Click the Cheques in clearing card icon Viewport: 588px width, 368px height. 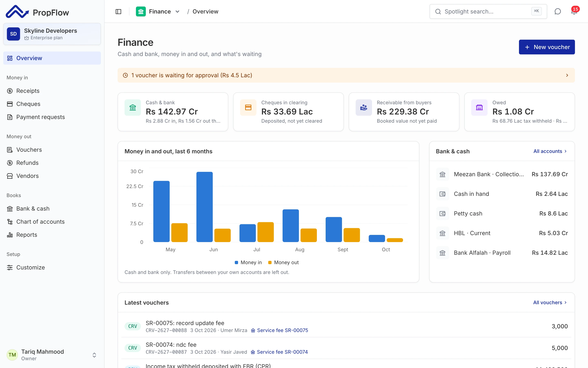pyautogui.click(x=248, y=107)
